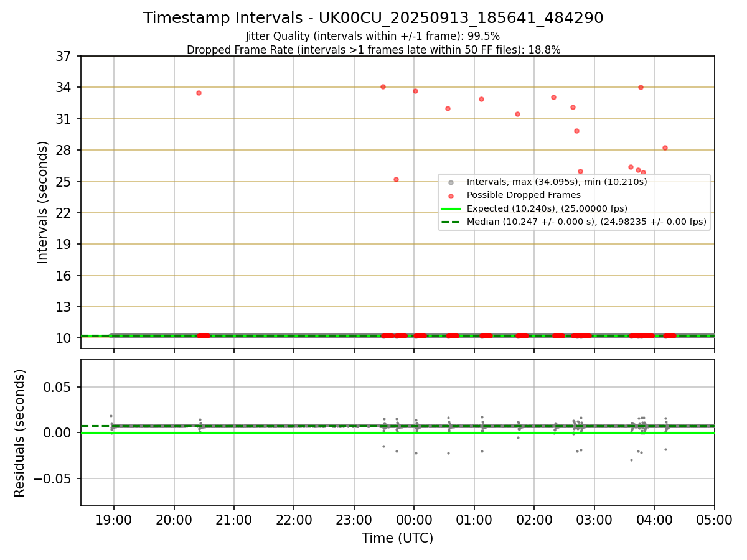Click the '01:00' x-axis tick label
This screenshot has height=560, width=747.
coord(474,520)
